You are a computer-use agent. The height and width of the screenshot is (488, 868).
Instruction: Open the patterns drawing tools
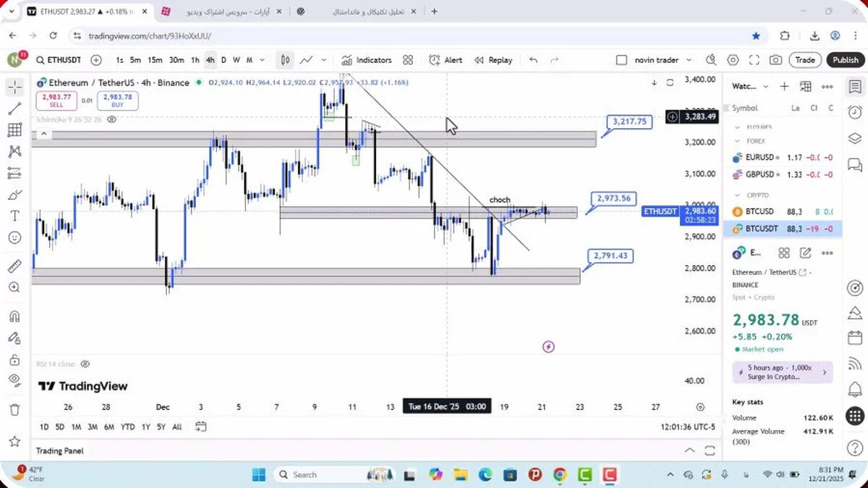14,152
